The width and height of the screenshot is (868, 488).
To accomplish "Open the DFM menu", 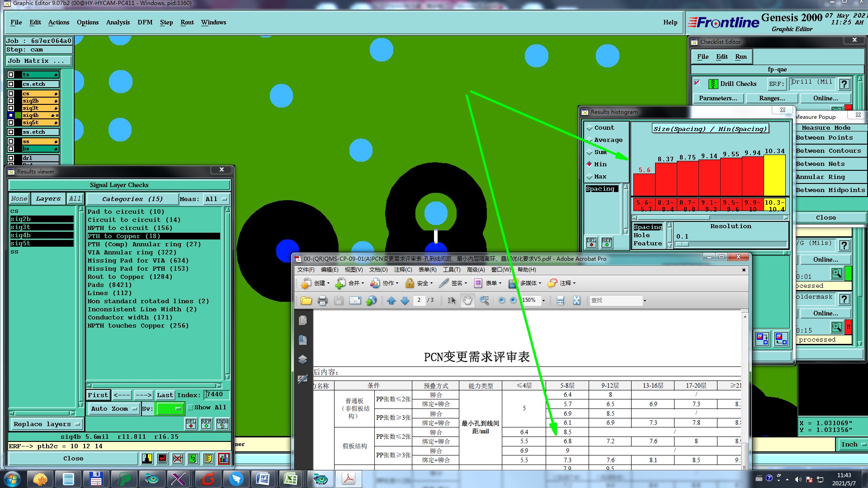I will [x=145, y=22].
